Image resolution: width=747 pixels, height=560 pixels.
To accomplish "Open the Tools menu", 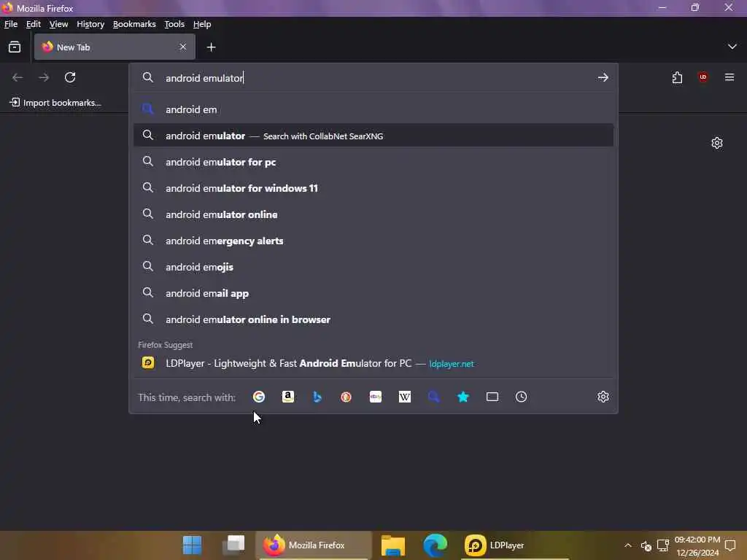I will tap(174, 24).
